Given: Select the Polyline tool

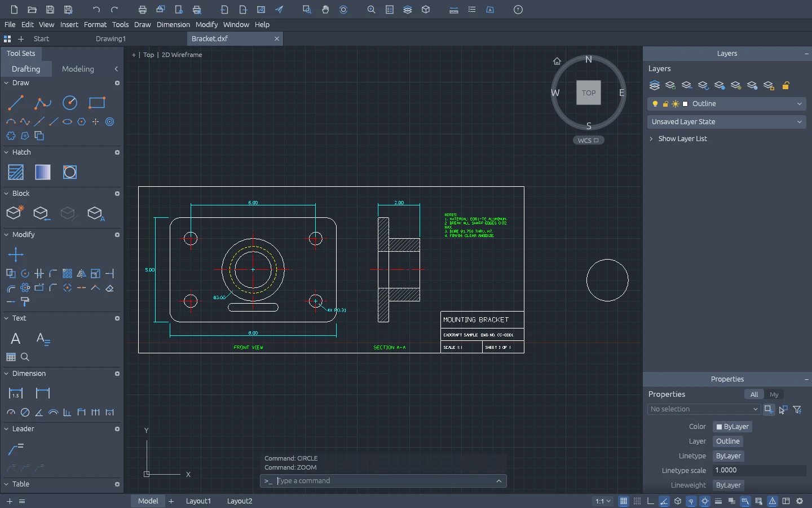Looking at the screenshot, I should (x=42, y=103).
